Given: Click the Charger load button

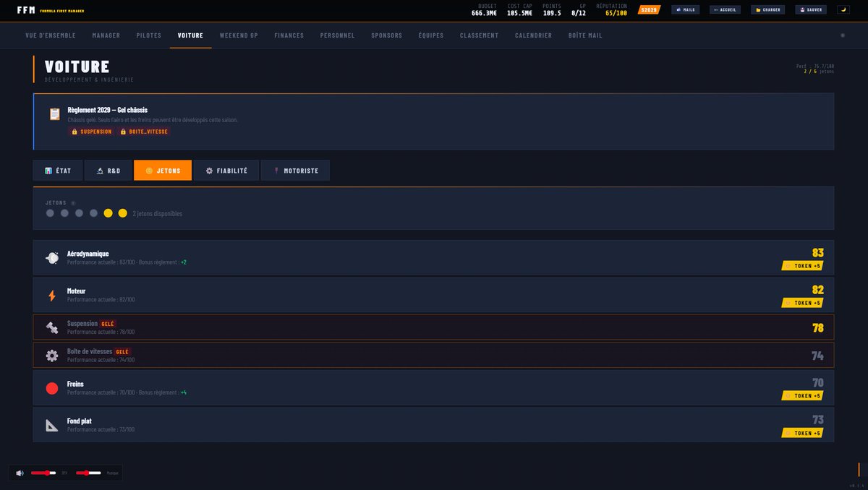Looking at the screenshot, I should point(767,10).
